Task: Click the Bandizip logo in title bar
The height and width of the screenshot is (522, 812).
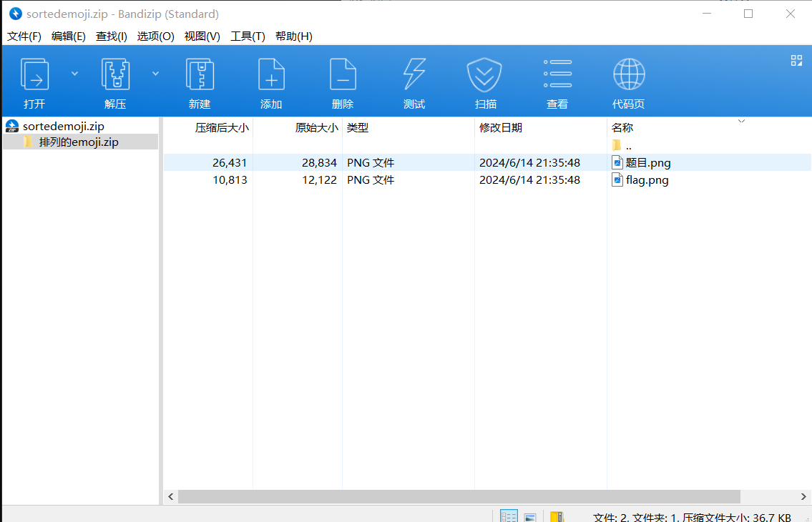Action: click(16, 14)
